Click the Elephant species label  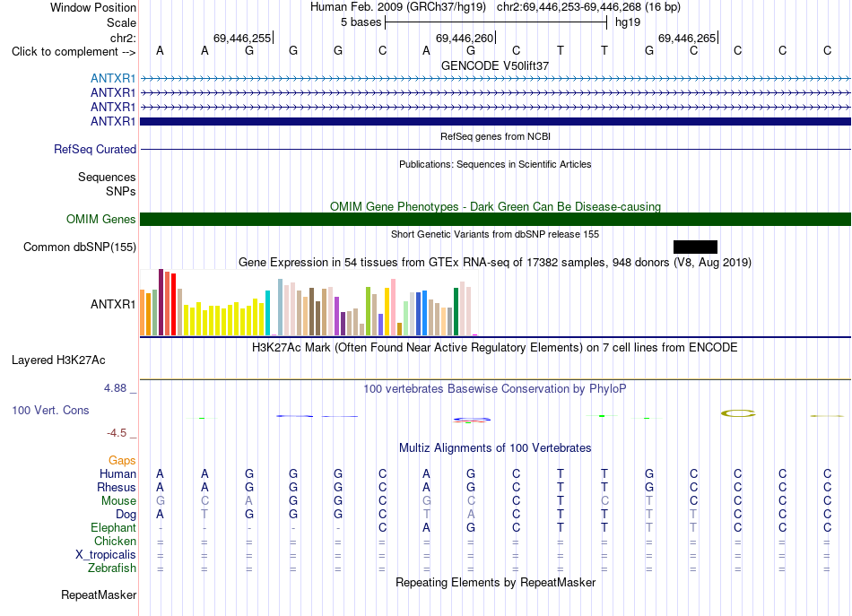pos(114,528)
